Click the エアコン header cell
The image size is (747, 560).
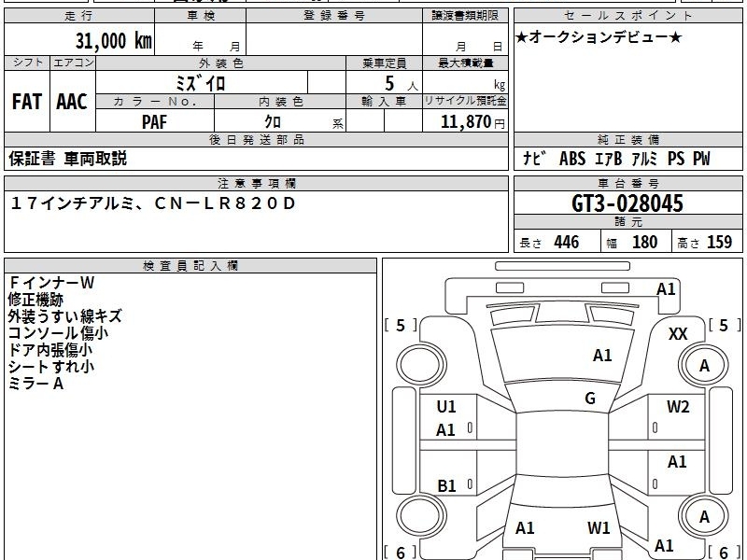point(73,63)
